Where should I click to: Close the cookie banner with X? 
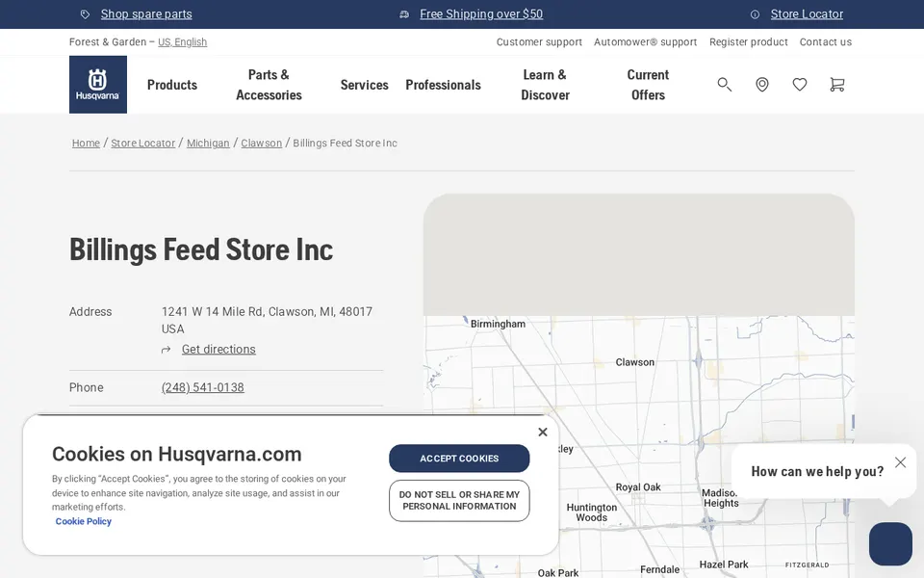(543, 433)
